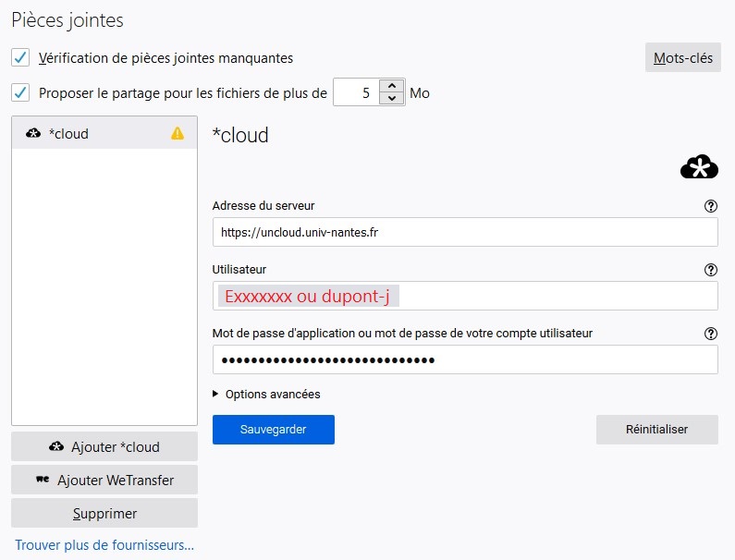
Task: Toggle Vérification de pièces jointes manquantes checkbox
Action: pos(20,58)
